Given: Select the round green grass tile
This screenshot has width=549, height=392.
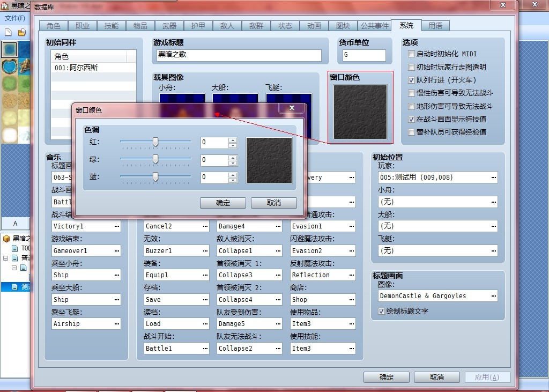Looking at the screenshot, I should tap(9, 83).
